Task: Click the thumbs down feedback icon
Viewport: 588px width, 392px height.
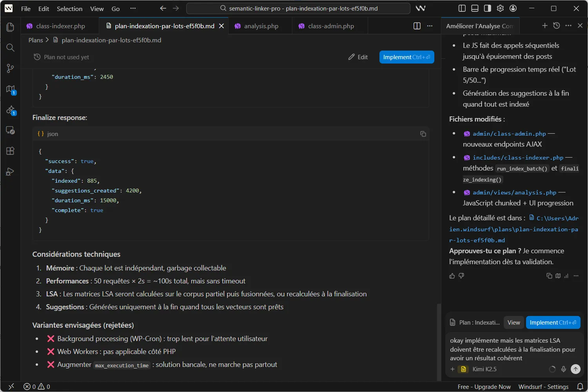Action: pos(461,276)
